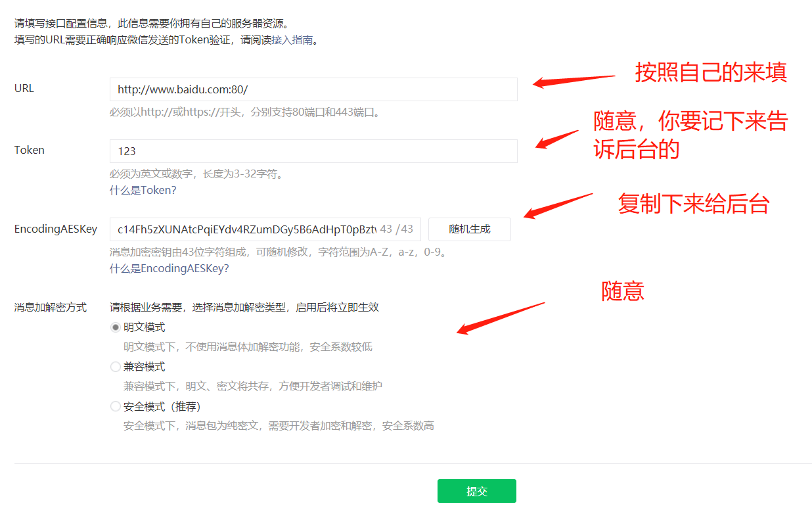Click the 43/43 character counter

click(398, 229)
